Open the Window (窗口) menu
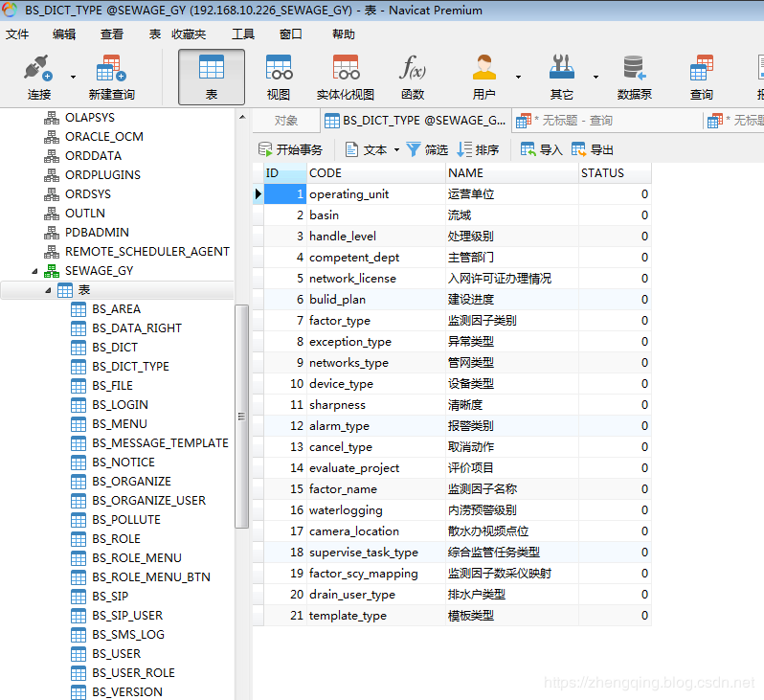The image size is (764, 700). coord(291,34)
